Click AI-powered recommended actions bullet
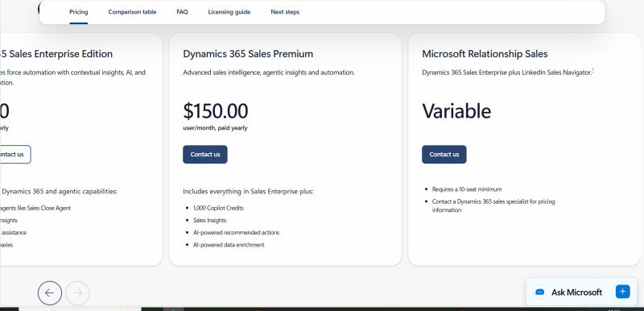644x311 pixels. click(236, 233)
